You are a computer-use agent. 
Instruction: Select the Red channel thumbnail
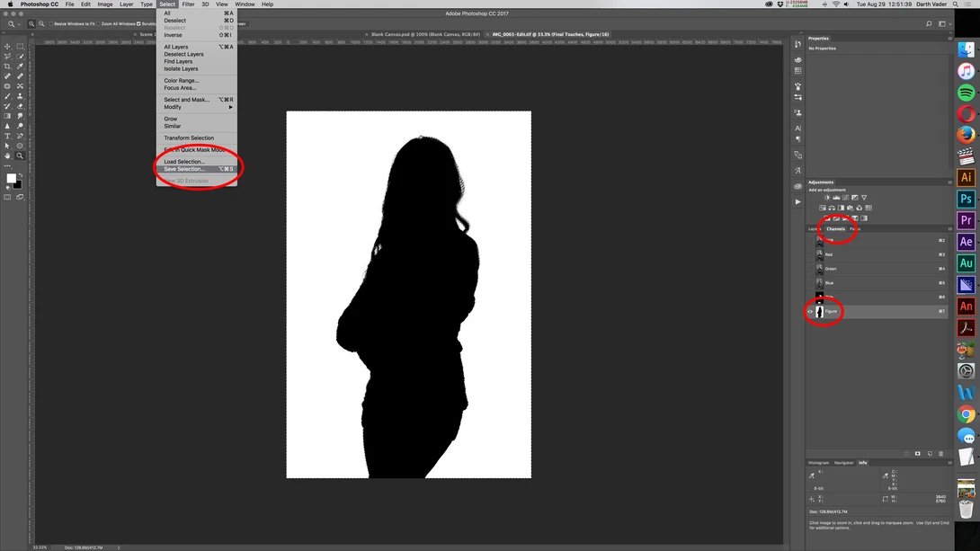pyautogui.click(x=819, y=254)
